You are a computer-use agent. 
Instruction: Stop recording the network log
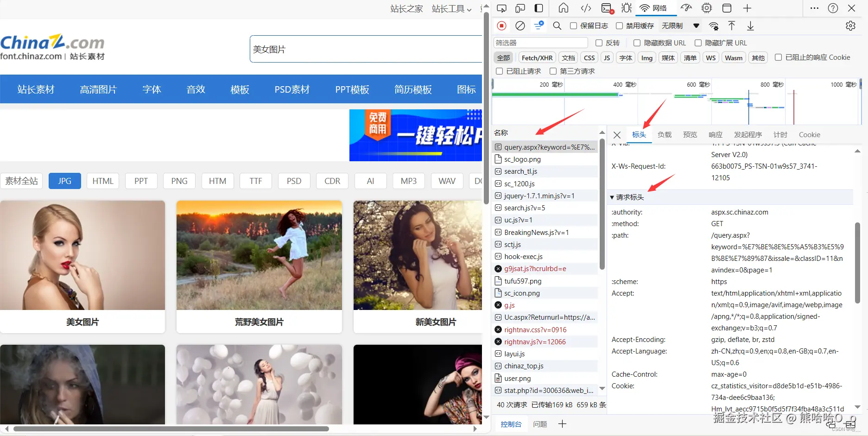pyautogui.click(x=501, y=26)
